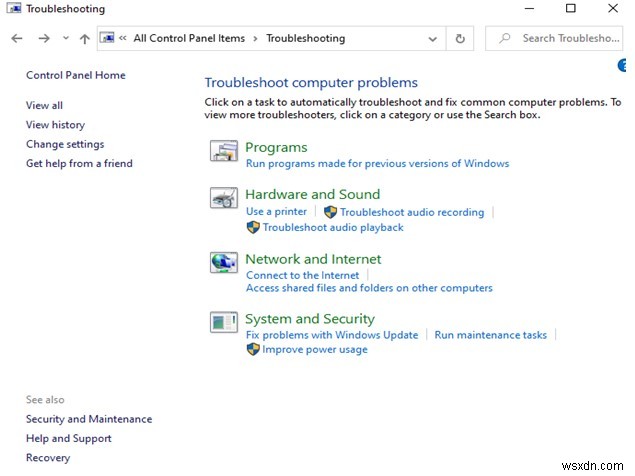Click Run maintenance tasks

point(490,335)
